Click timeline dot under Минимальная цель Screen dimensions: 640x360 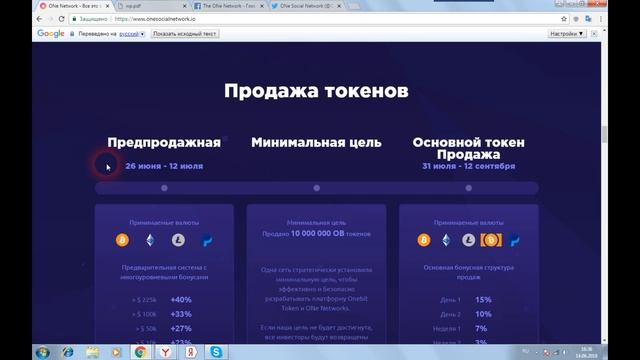[x=316, y=188]
